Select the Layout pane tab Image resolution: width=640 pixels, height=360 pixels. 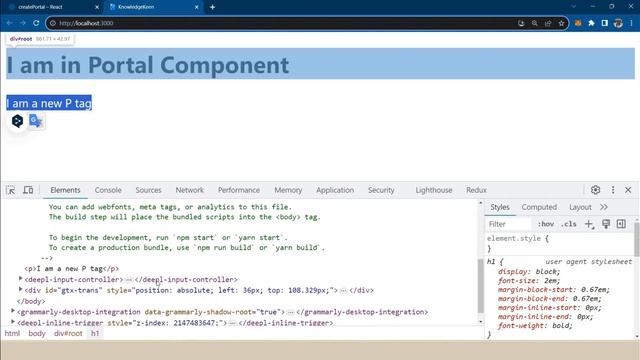[x=580, y=207]
